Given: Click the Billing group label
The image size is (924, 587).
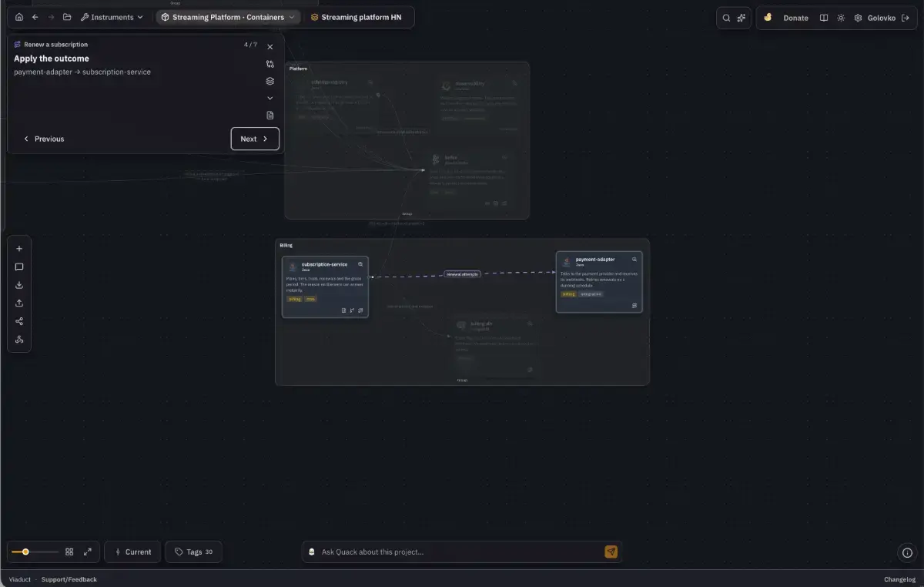Looking at the screenshot, I should click(x=286, y=245).
